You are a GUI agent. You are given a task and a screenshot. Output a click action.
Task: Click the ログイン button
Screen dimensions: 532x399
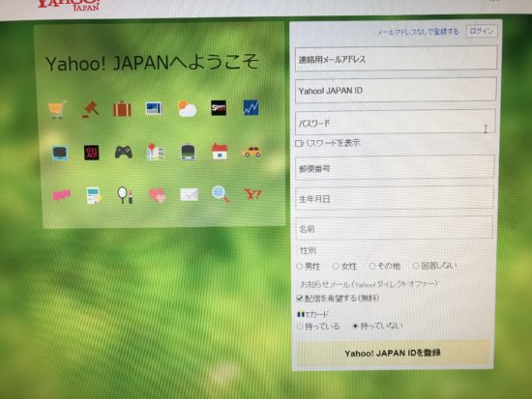click(x=482, y=31)
